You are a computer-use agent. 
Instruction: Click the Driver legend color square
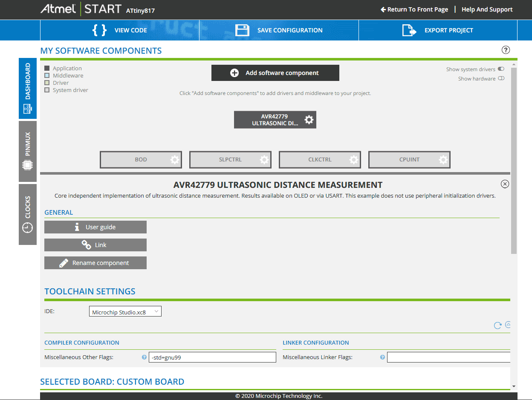click(47, 83)
